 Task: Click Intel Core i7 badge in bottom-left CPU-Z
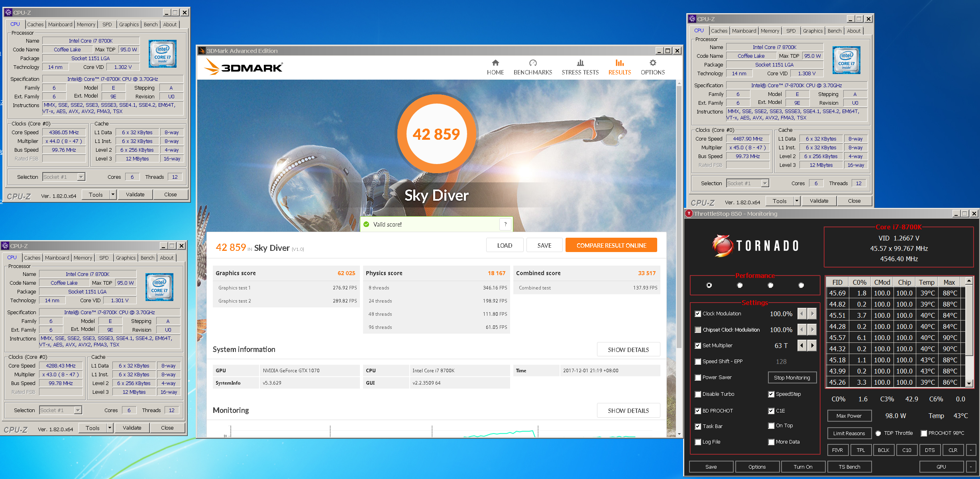pos(159,287)
